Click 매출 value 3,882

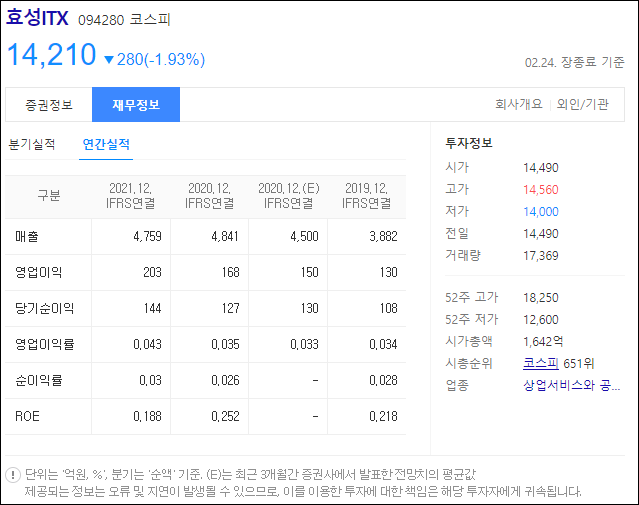pos(383,236)
